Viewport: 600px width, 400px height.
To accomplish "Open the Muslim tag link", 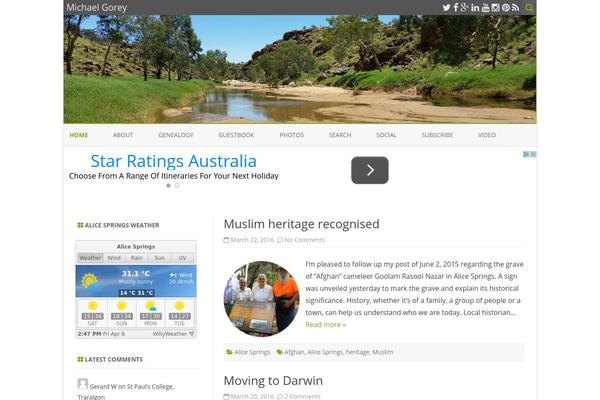I will click(x=383, y=352).
